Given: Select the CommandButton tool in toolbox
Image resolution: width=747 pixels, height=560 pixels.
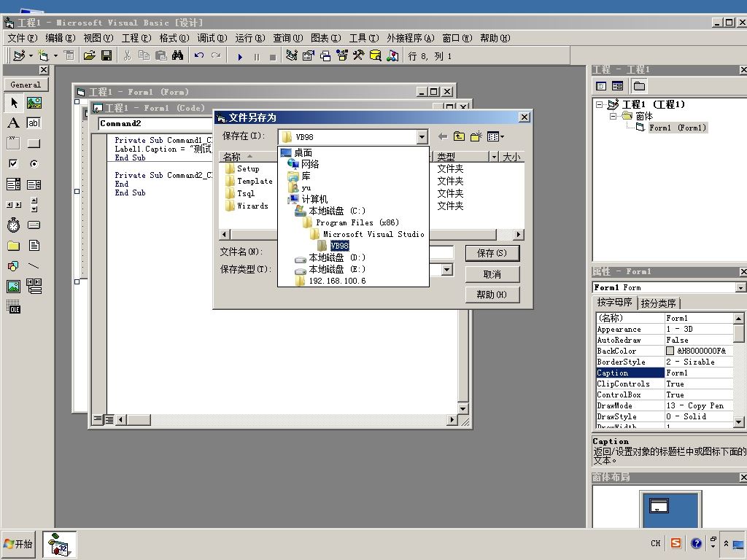Looking at the screenshot, I should coord(34,144).
